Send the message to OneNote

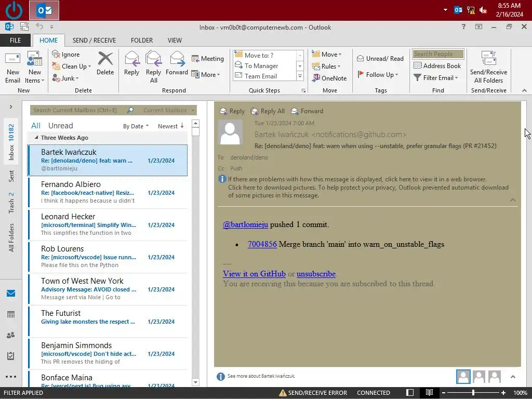(329, 78)
